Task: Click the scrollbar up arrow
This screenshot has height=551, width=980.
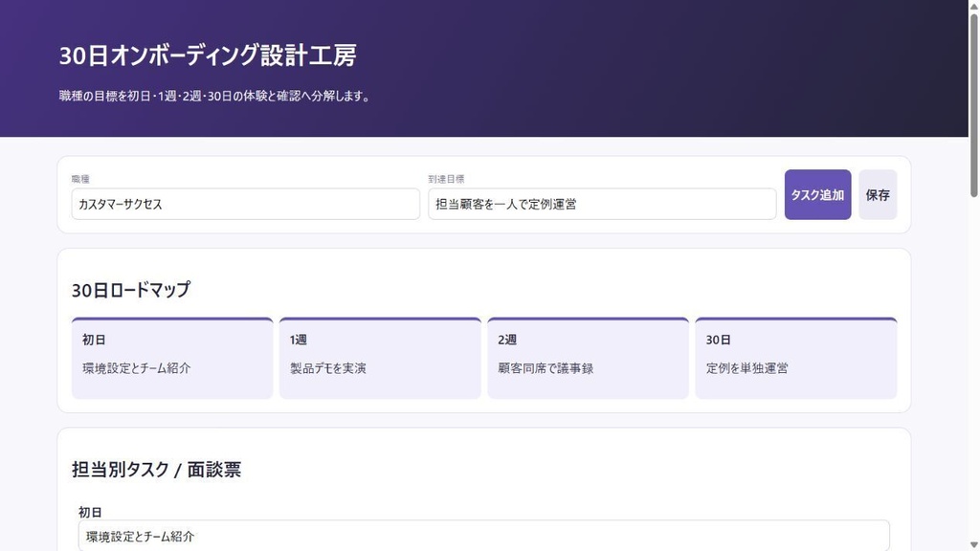Action: coord(973,5)
